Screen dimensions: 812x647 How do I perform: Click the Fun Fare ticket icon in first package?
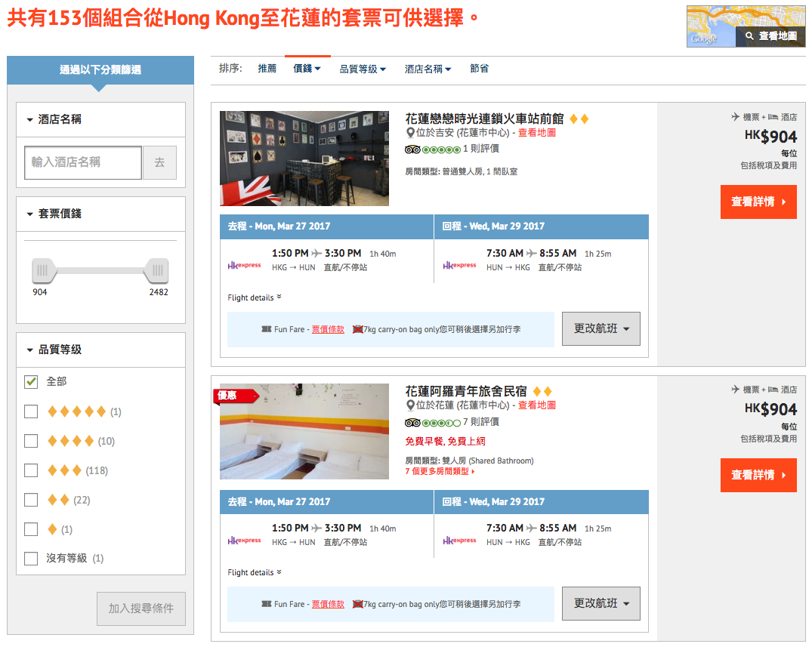pos(267,329)
